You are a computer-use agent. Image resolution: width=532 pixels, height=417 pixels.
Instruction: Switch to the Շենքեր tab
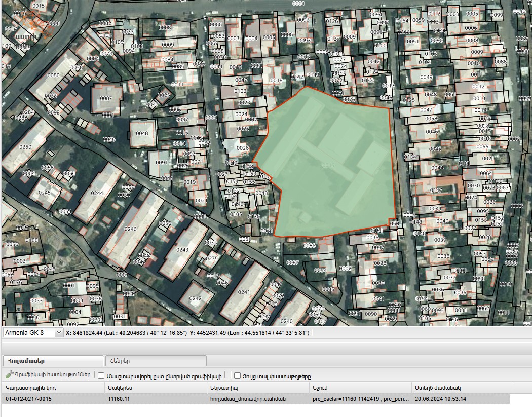coord(156,361)
